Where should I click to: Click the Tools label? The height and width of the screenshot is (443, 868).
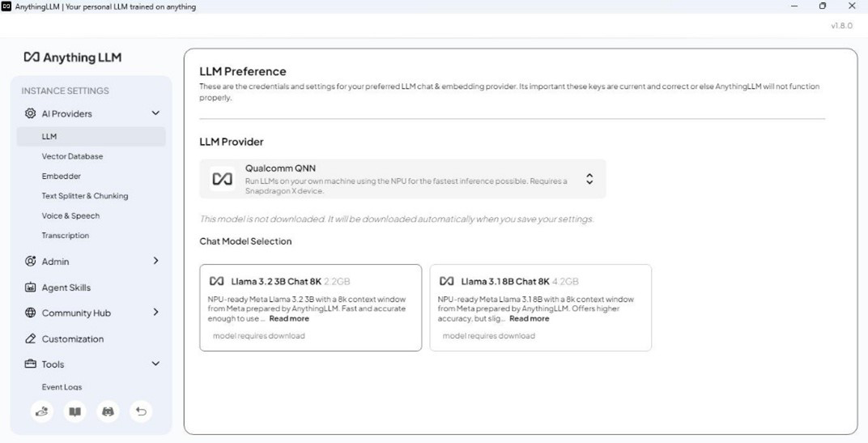pyautogui.click(x=53, y=364)
